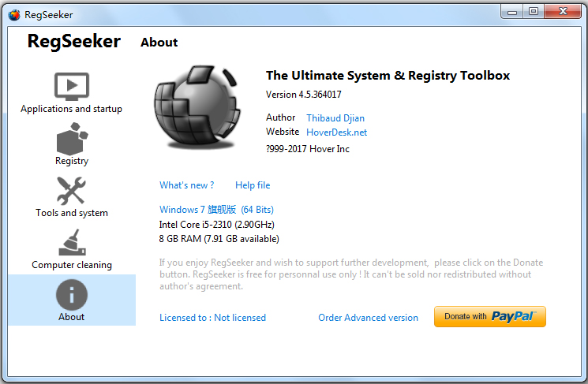Screen dimensions: 588x384
Task: Click the About info circle icon
Action: tap(71, 294)
